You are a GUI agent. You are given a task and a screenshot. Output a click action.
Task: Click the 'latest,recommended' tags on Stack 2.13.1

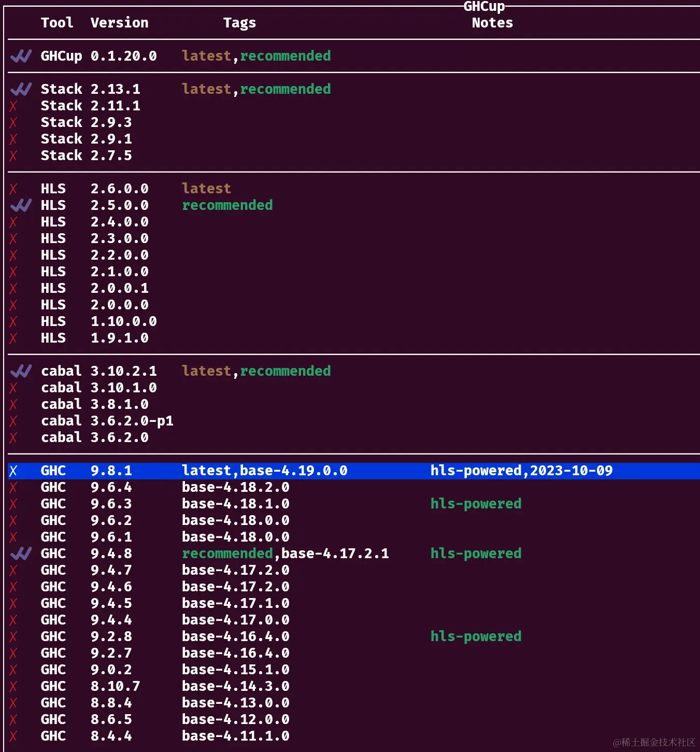click(x=256, y=89)
